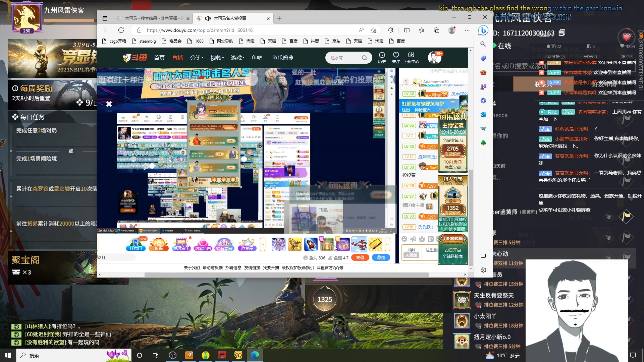Click the read aloud icon in address bar
The image size is (644, 362).
click(361, 30)
